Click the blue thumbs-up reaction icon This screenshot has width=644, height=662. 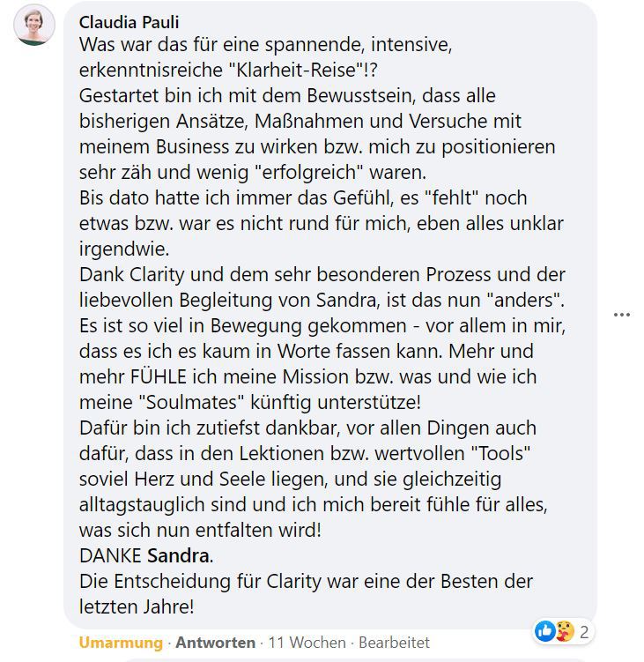pyautogui.click(x=544, y=630)
